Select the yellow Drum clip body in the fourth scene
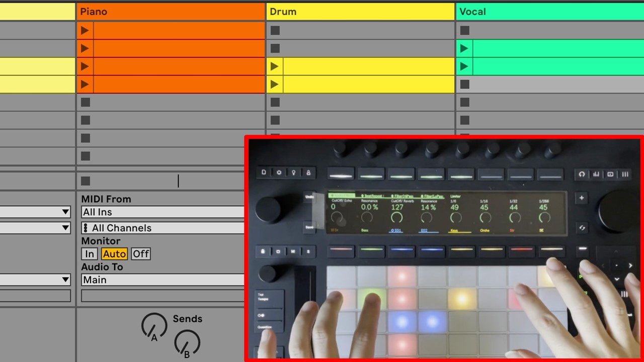The height and width of the screenshot is (362, 644). point(369,84)
